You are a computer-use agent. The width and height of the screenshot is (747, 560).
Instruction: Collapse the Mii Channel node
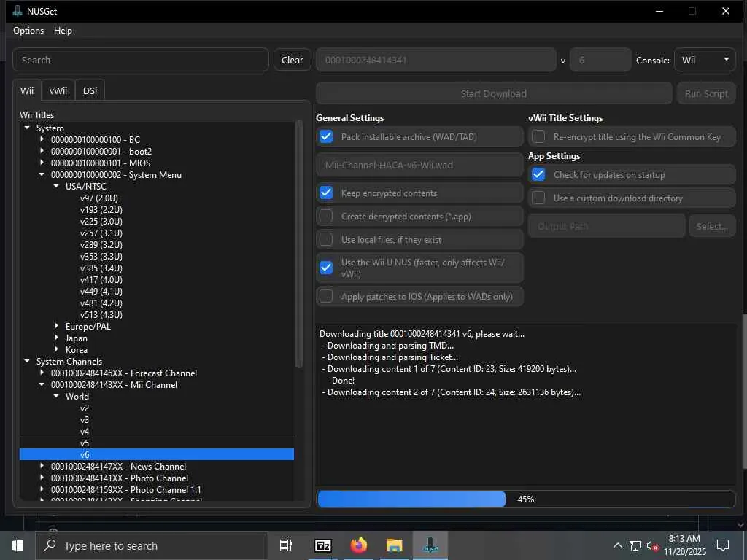pyautogui.click(x=42, y=385)
